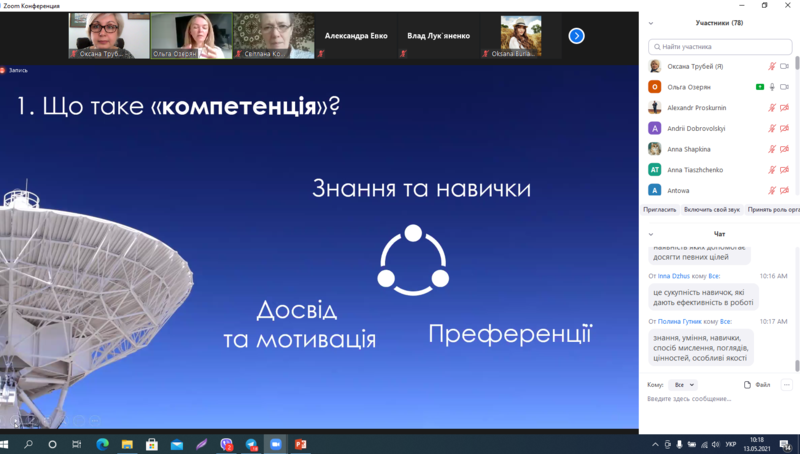This screenshot has width=800, height=454.
Task: Click muted microphone icon for Andrii Dobrovolskyi
Action: coord(772,129)
